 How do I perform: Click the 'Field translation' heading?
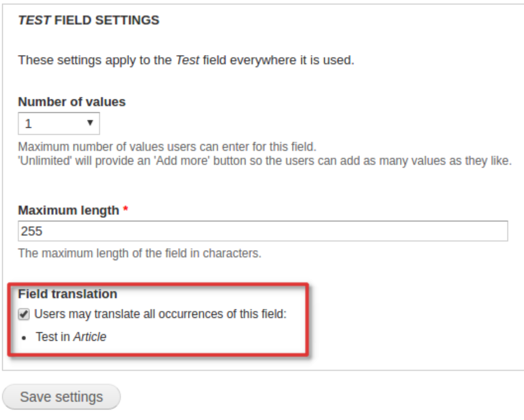point(67,294)
